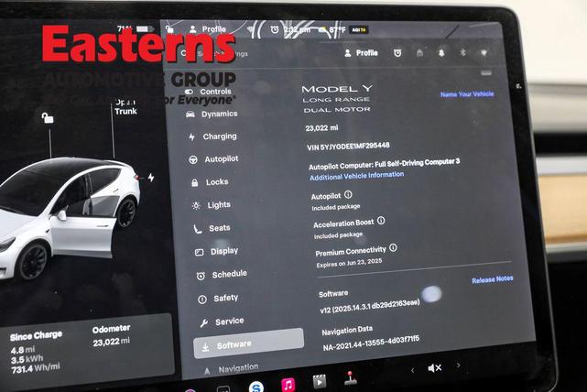Open the Lights settings

pyautogui.click(x=212, y=205)
